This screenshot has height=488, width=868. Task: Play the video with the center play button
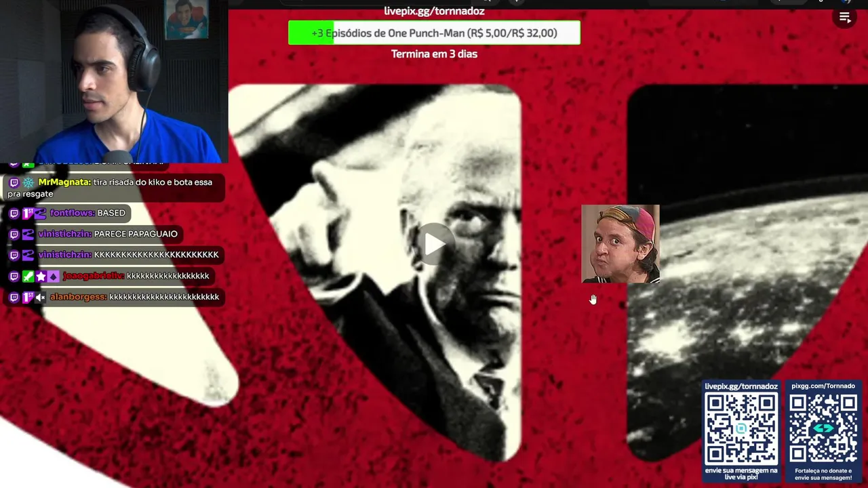[434, 243]
